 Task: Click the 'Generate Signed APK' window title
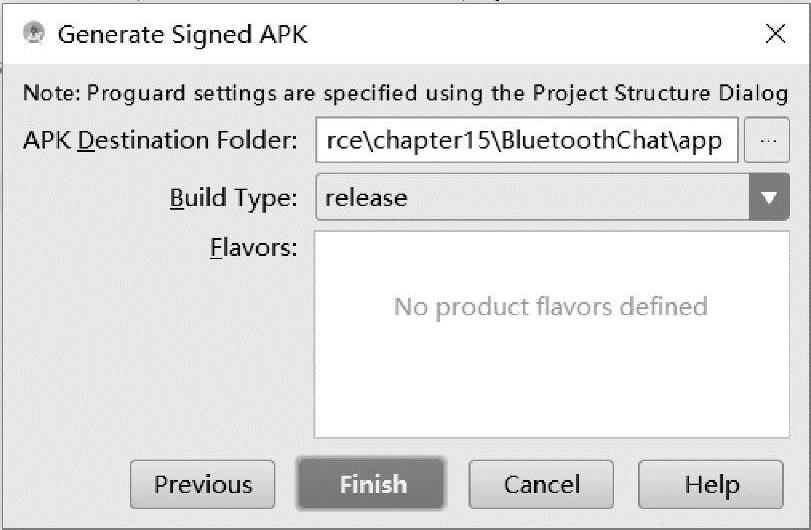coord(182,34)
